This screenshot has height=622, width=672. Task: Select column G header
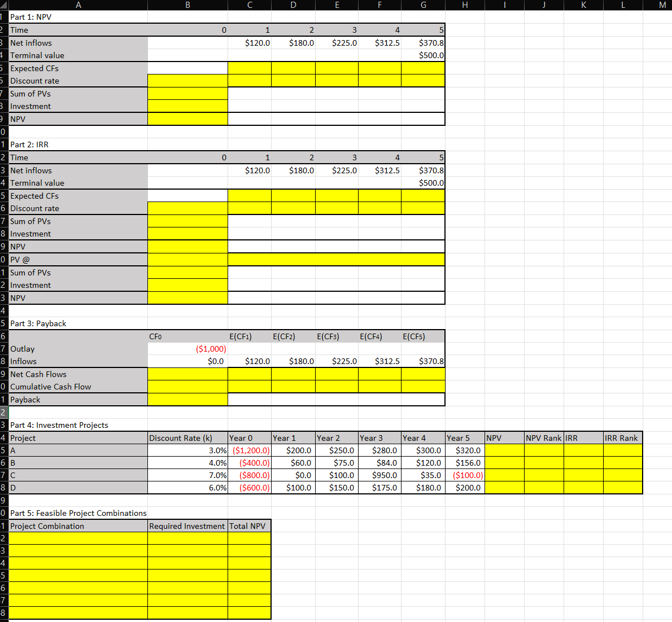423,5
